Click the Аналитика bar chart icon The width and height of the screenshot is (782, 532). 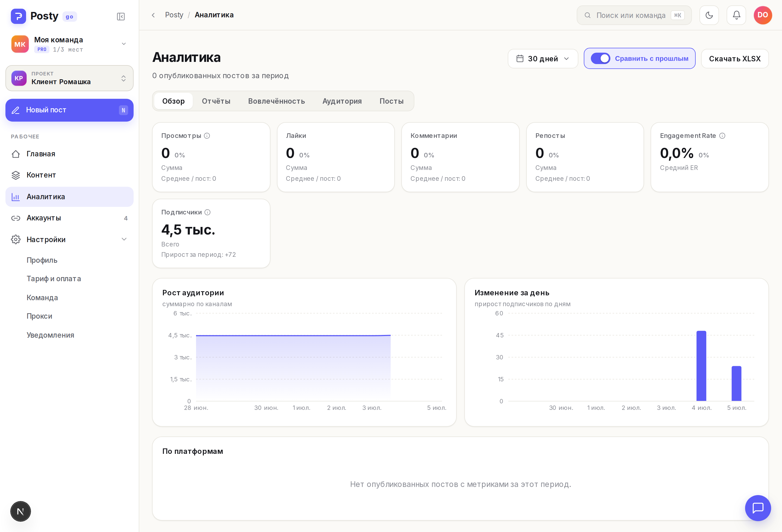[16, 197]
